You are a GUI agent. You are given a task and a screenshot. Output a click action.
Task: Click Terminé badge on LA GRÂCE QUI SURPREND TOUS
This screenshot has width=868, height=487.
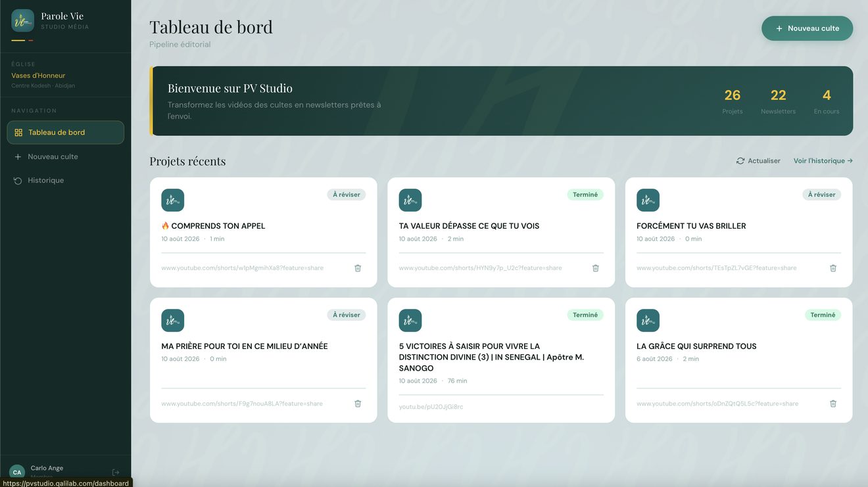click(823, 315)
